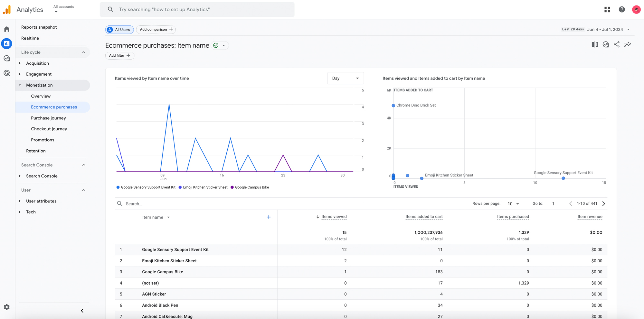Go to the next table page
Image resolution: width=644 pixels, height=319 pixels.
(604, 204)
